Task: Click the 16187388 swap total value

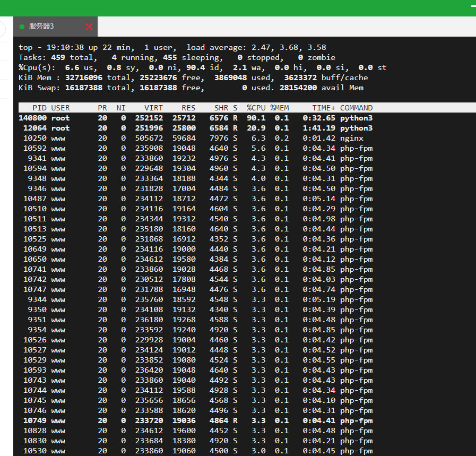Action: point(84,88)
